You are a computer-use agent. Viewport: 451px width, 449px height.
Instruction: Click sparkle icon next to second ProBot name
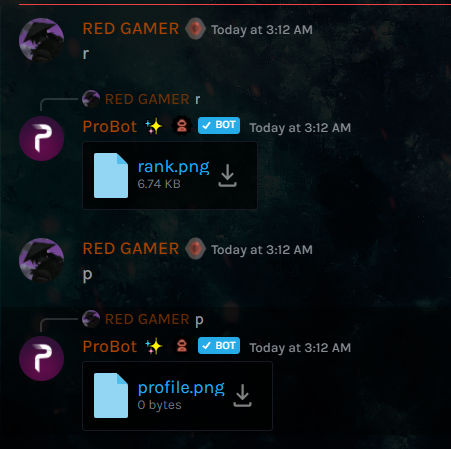click(154, 346)
